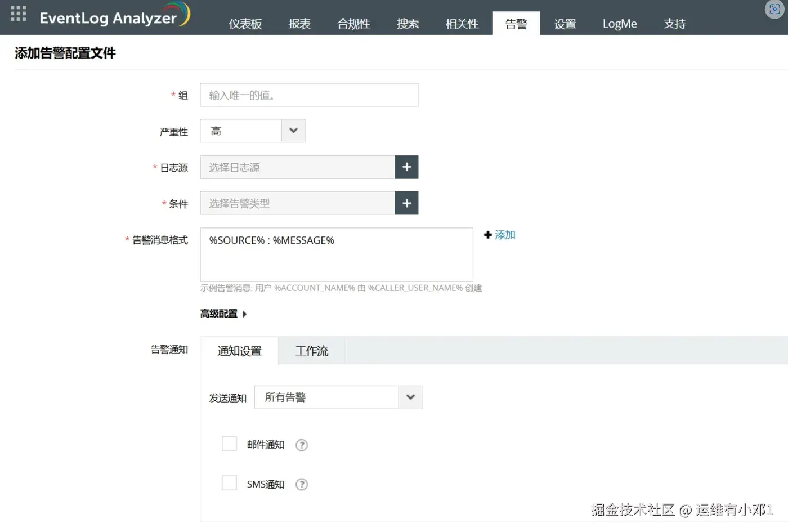Click inside the 组 input field
The image size is (788, 532).
(x=308, y=95)
